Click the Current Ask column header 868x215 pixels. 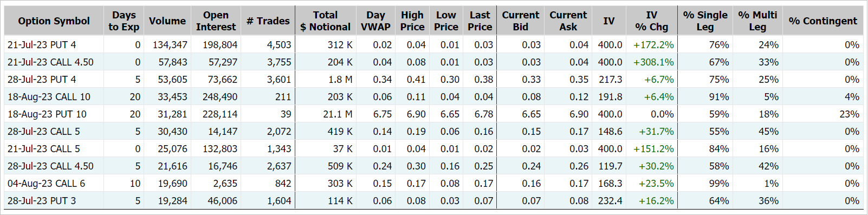(x=568, y=21)
